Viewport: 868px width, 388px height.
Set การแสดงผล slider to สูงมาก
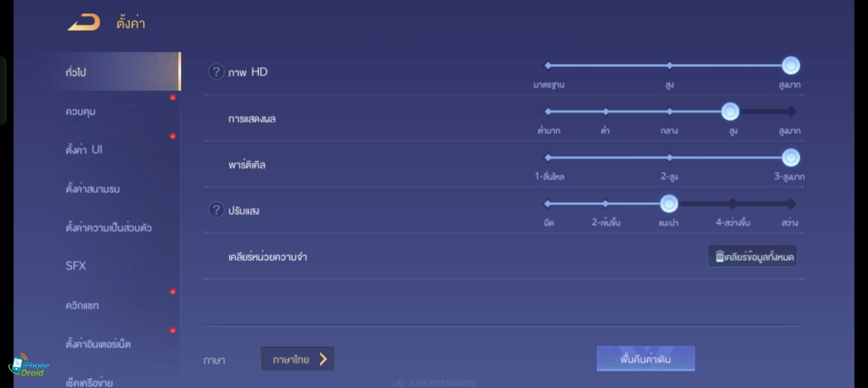(x=791, y=111)
